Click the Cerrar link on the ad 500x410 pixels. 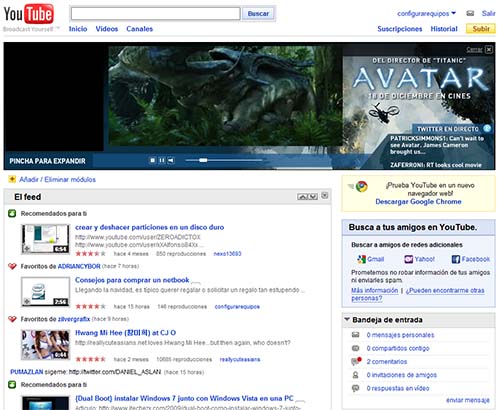click(x=474, y=50)
